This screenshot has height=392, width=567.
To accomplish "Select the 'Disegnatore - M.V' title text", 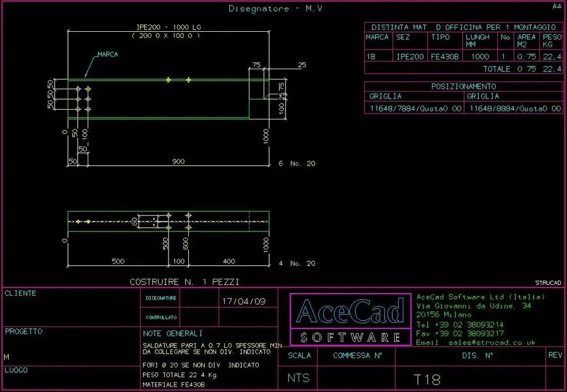I will pyautogui.click(x=276, y=9).
